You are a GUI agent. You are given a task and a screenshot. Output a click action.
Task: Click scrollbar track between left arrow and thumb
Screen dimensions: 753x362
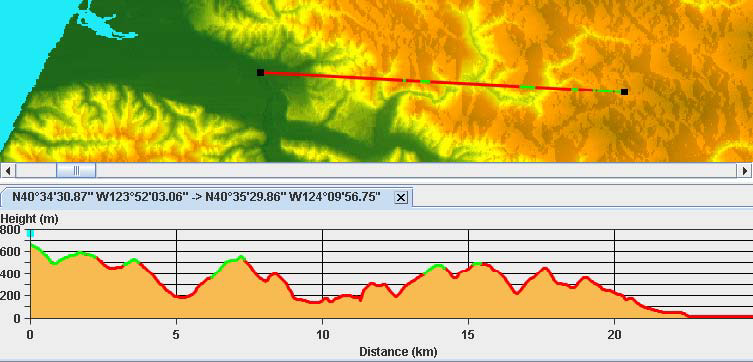pos(36,170)
